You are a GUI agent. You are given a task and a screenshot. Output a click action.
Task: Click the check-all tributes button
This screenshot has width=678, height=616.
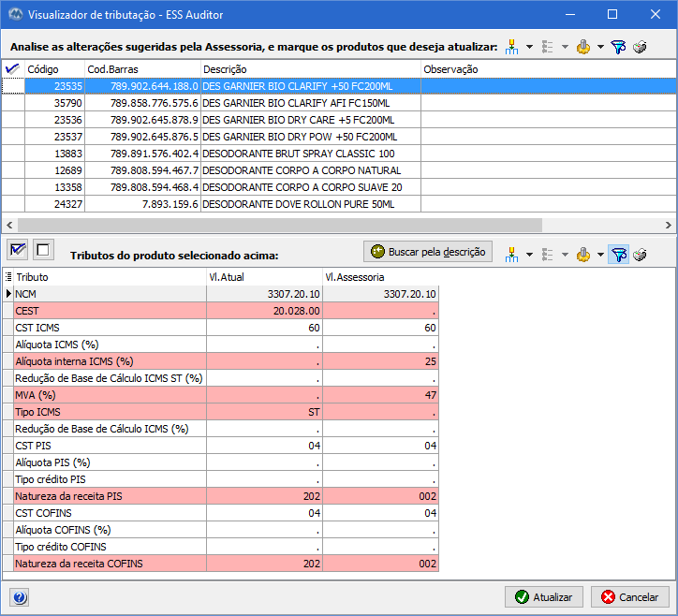[x=18, y=250]
